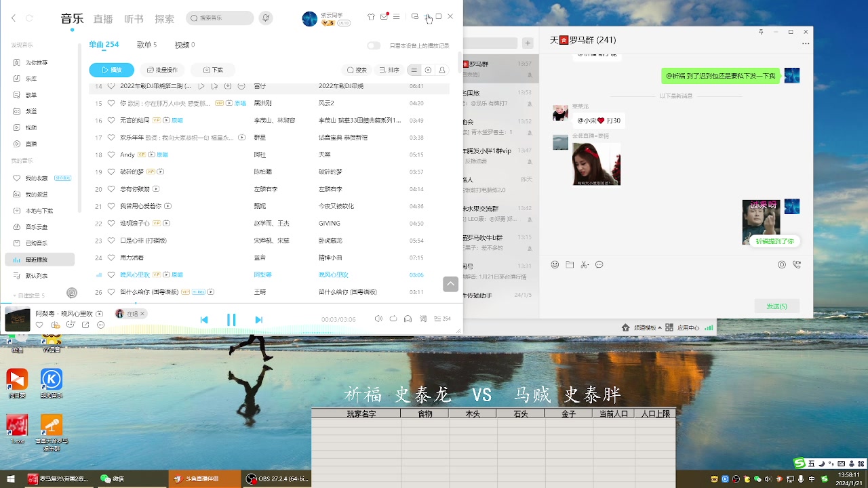Viewport: 868px width, 488px height.
Task: Click the 播放 play-all button
Action: (111, 69)
